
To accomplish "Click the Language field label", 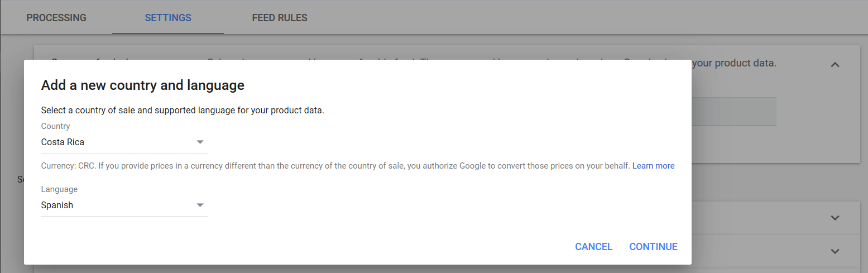I will tap(59, 189).
